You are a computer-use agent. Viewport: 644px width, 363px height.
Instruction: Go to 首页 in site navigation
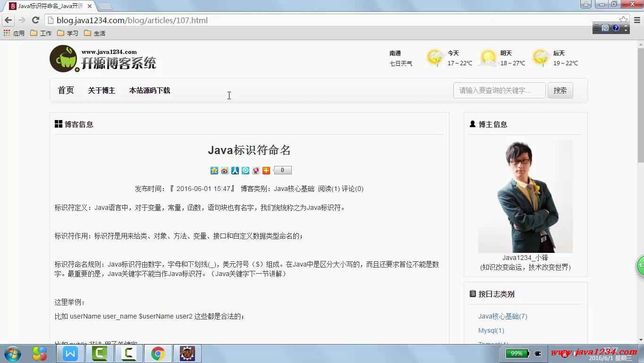[x=66, y=90]
